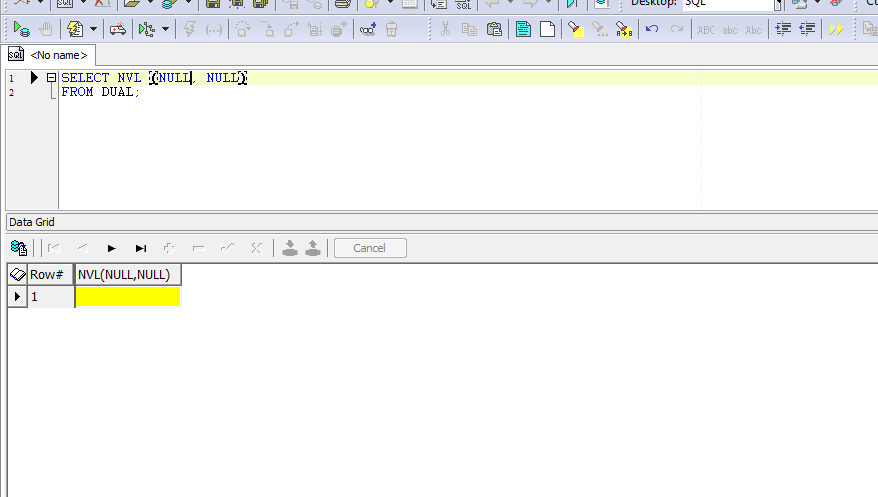Click the Undo arrow icon
This screenshot has height=497, width=878.
click(x=652, y=29)
